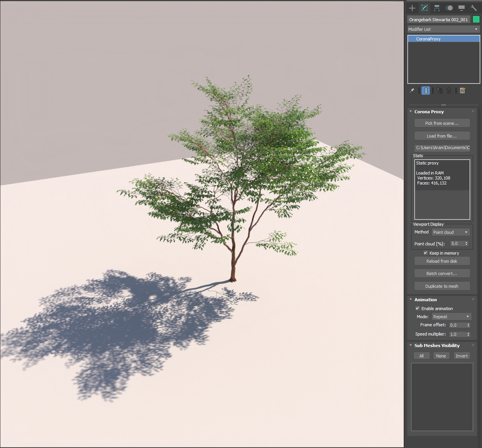Disable the Enable animation checkbox

click(x=418, y=309)
